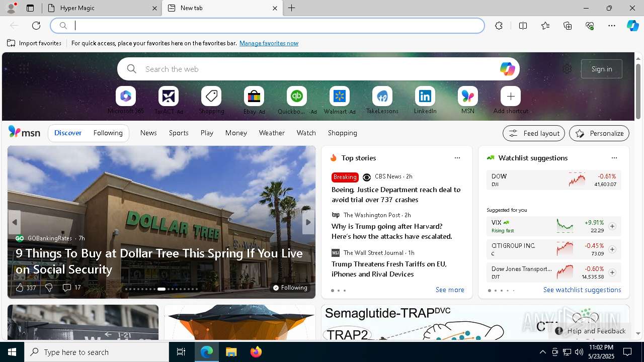Viewport: 644px width, 362px height.
Task: Open the Microsoft 365 shortcut tile
Action: pyautogui.click(x=126, y=96)
